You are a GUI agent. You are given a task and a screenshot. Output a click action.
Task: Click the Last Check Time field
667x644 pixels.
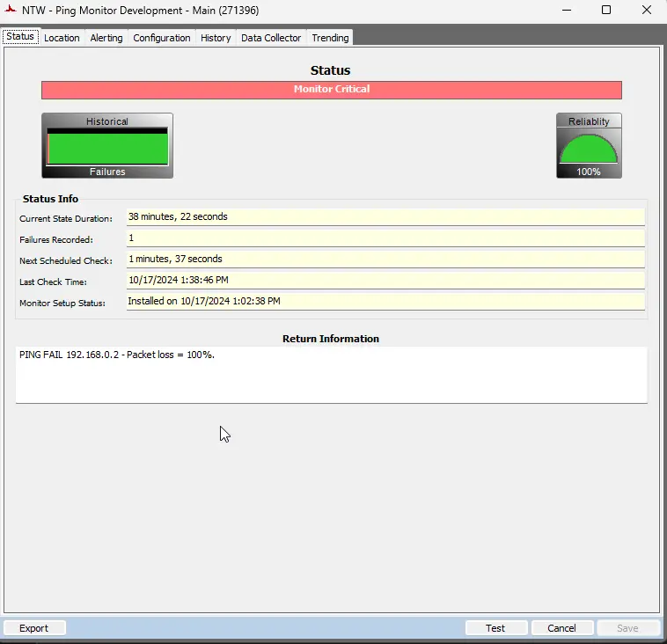click(385, 281)
